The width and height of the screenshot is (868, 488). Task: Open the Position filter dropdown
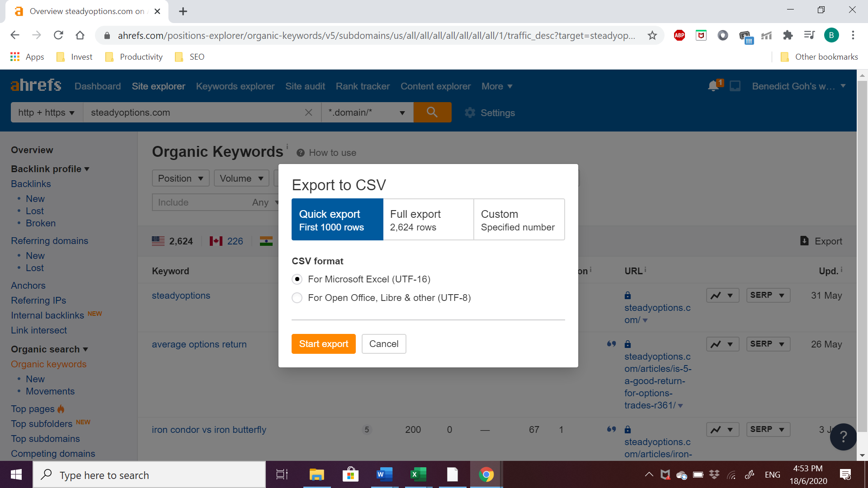click(180, 178)
